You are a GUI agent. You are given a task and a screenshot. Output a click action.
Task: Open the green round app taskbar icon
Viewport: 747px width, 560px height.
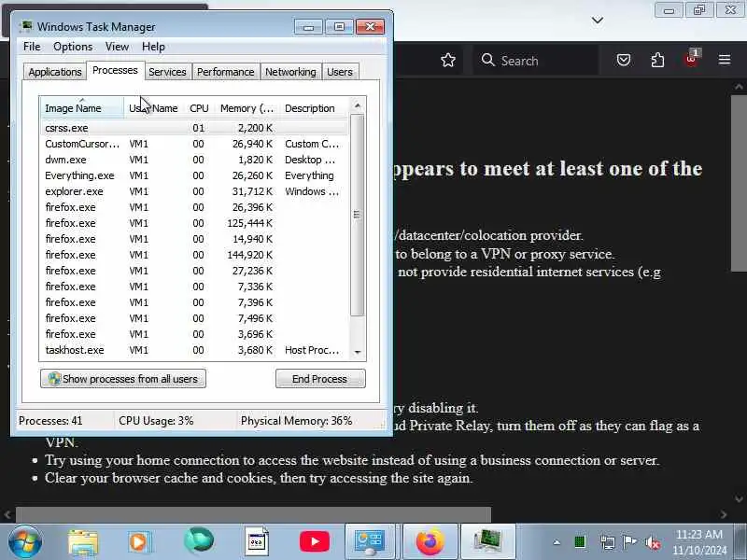199,540
